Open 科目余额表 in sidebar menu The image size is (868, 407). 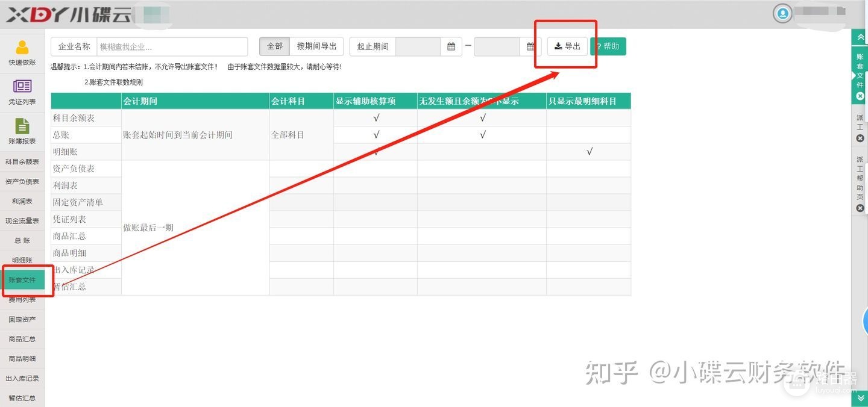22,162
